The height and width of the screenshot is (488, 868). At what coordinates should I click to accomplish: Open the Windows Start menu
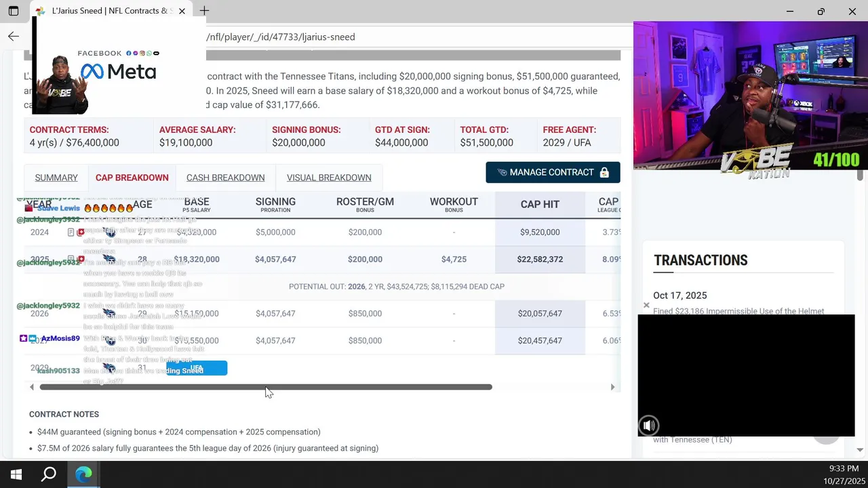(x=16, y=474)
